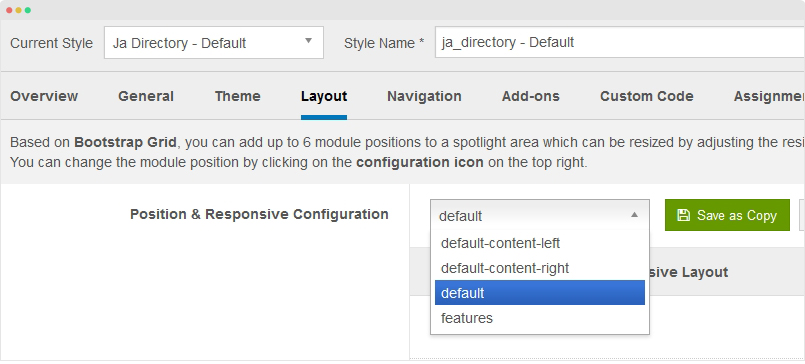
Task: Open the Navigation tab
Action: [x=424, y=96]
